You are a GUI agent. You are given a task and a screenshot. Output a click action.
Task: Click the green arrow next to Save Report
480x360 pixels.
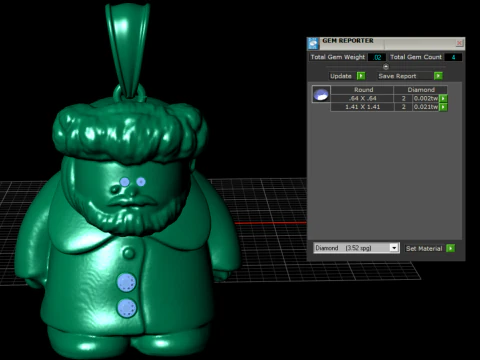pyautogui.click(x=438, y=76)
